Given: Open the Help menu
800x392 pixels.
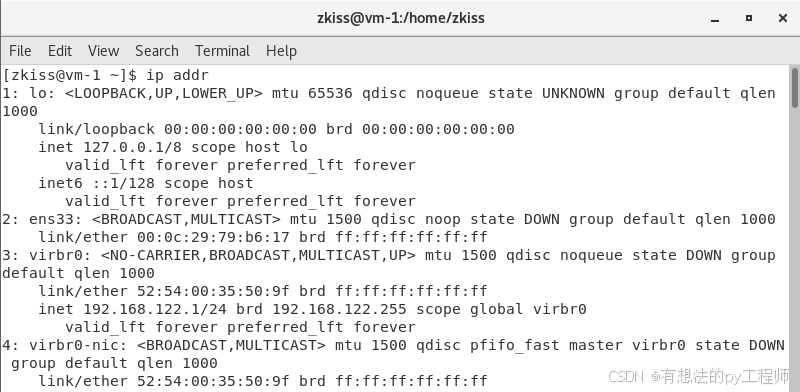Looking at the screenshot, I should pos(281,51).
